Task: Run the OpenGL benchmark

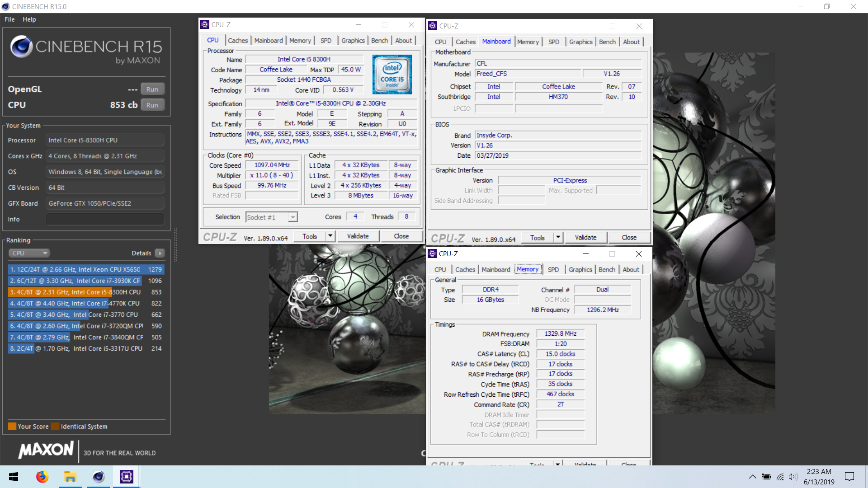Action: [152, 89]
